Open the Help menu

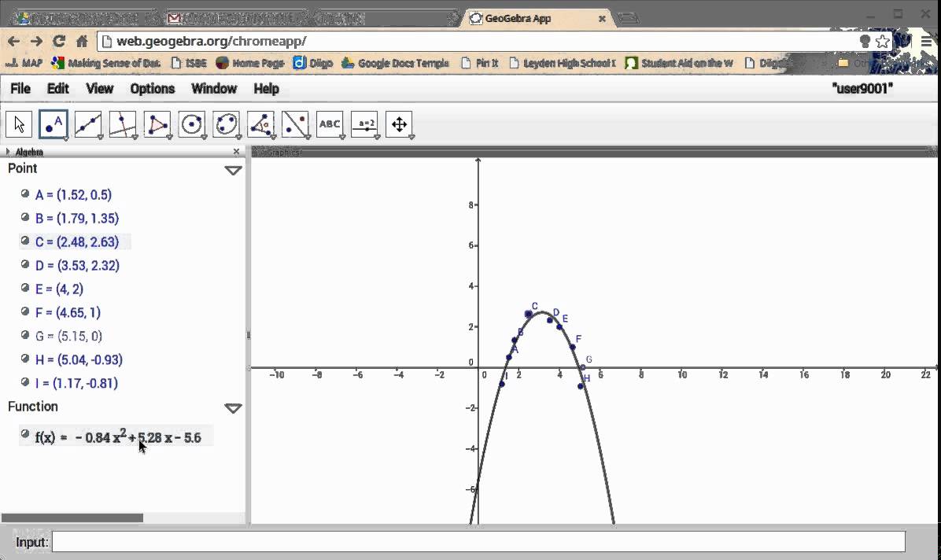[267, 89]
